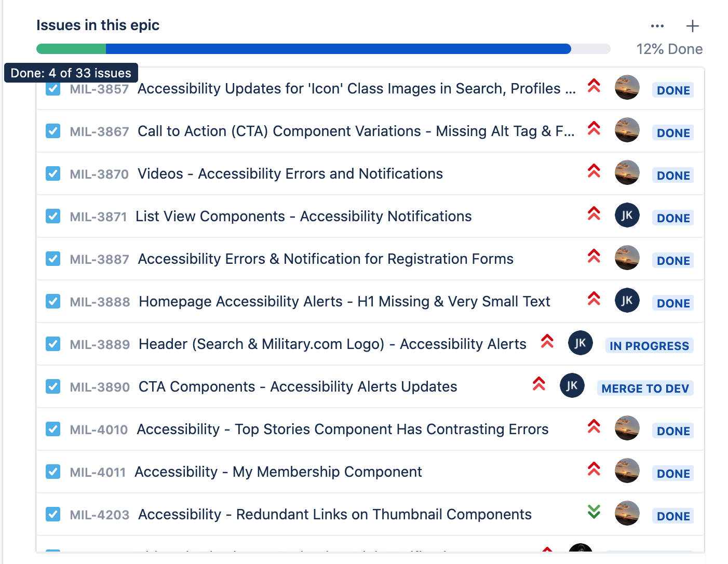This screenshot has height=564, width=728.
Task: Open assignee avatar for MIL-3870
Action: (627, 172)
